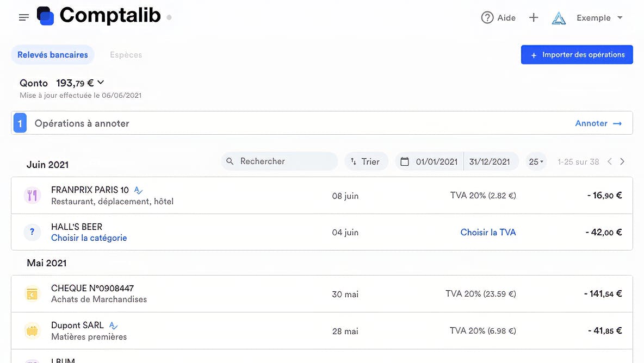Image resolution: width=644 pixels, height=363 pixels.
Task: Click the plus icon in header
Action: [534, 17]
